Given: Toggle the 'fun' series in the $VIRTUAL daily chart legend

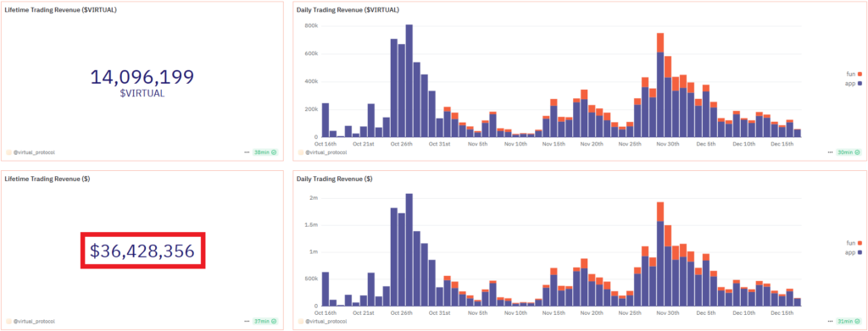Looking at the screenshot, I should coord(854,74).
